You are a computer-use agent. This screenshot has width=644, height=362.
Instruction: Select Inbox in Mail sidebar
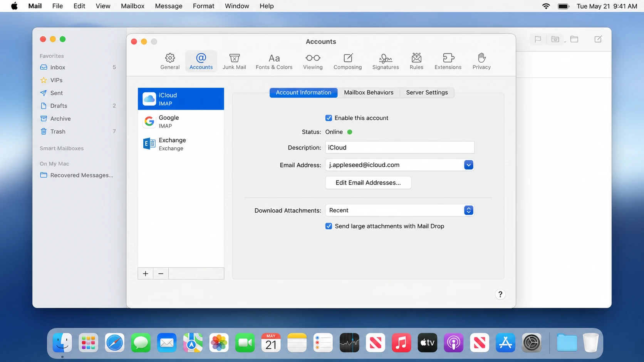(x=78, y=67)
